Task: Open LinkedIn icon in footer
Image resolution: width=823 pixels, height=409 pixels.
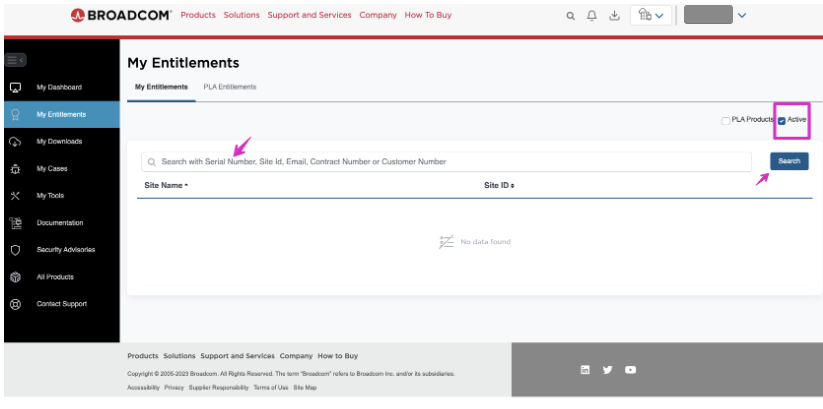Action: 585,370
